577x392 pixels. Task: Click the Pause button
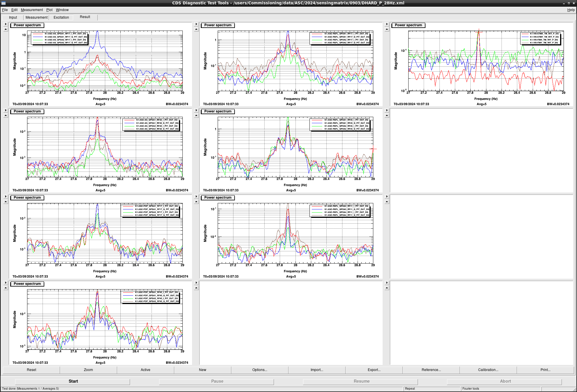(x=217, y=381)
